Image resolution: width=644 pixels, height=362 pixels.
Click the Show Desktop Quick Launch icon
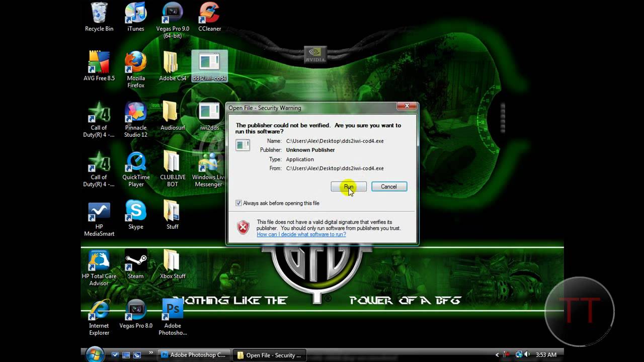126,355
